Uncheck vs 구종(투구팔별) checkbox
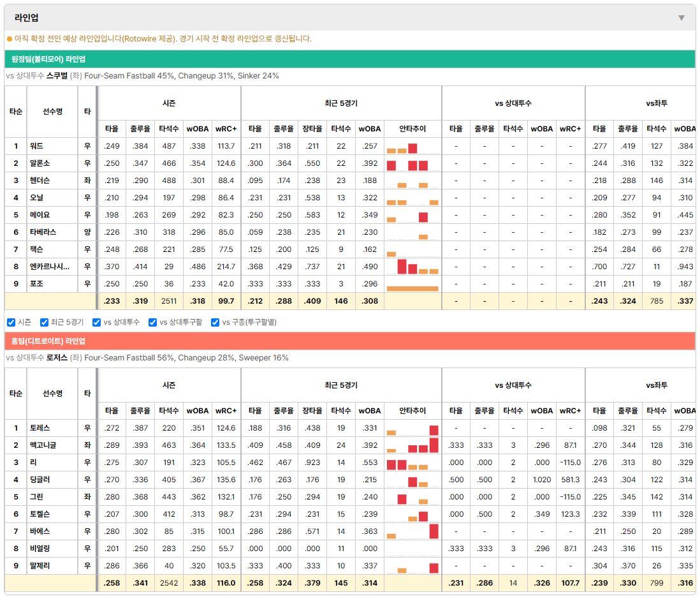 tap(215, 323)
